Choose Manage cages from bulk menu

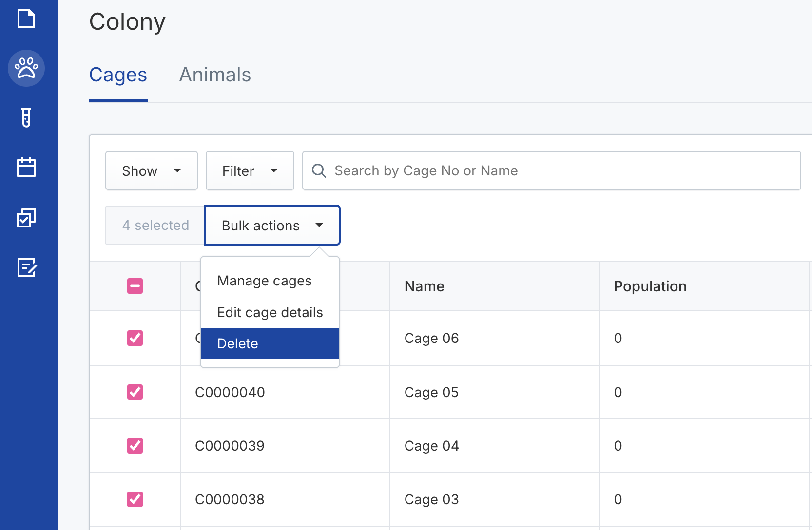264,281
